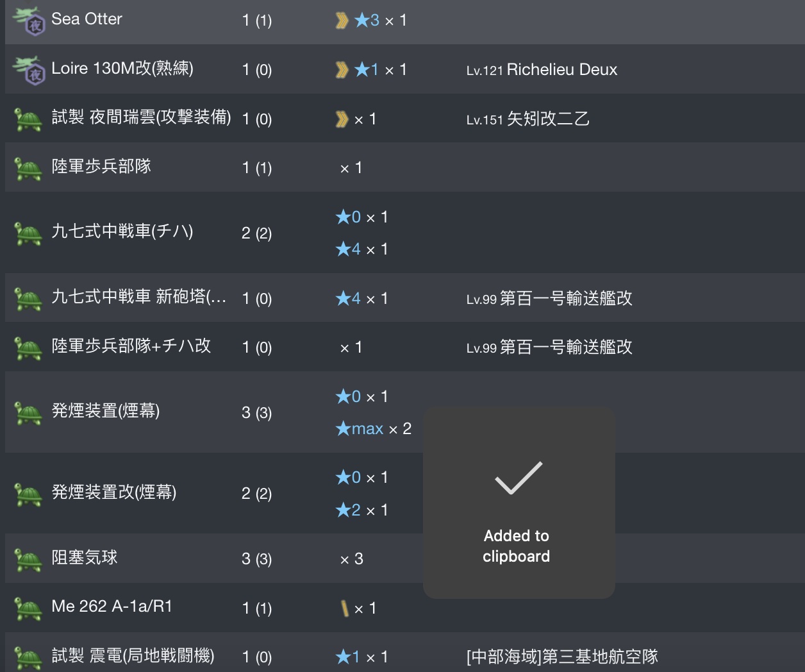805x672 pixels.
Task: Select the 発煙装置改(煙幕) equipment row
Action: point(405,493)
